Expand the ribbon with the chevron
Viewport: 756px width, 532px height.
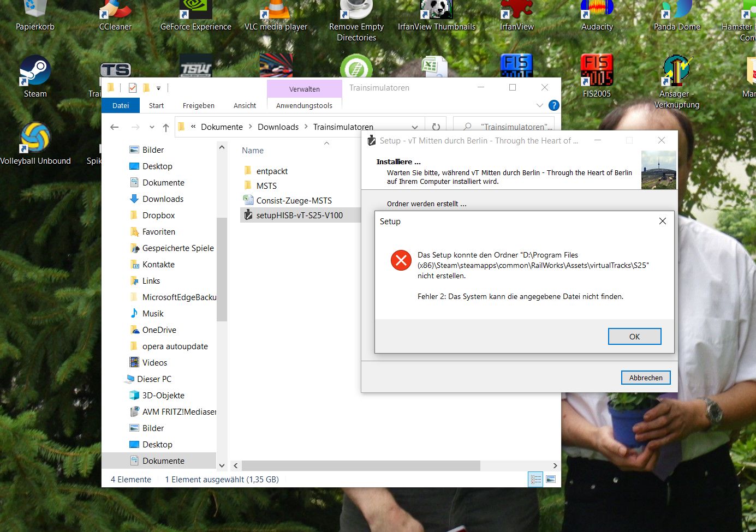coord(539,105)
